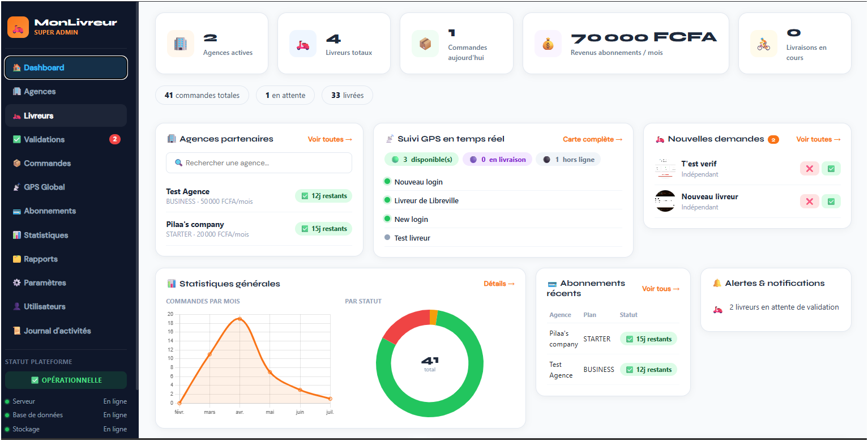868x441 pixels.
Task: Click the 41 commandes totales pill
Action: point(202,95)
